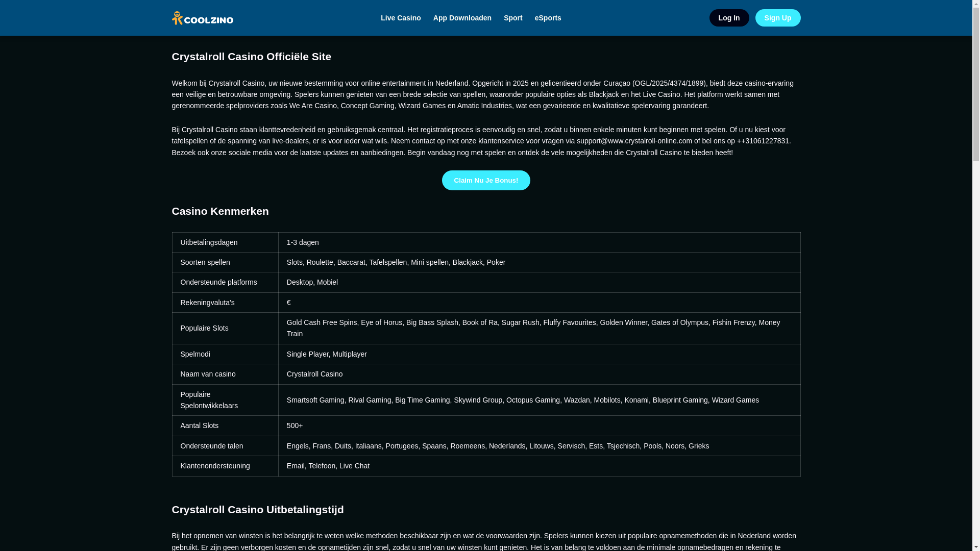This screenshot has height=551, width=980.
Task: Select the Crystalroll Casino Officiële Site heading
Action: (251, 57)
